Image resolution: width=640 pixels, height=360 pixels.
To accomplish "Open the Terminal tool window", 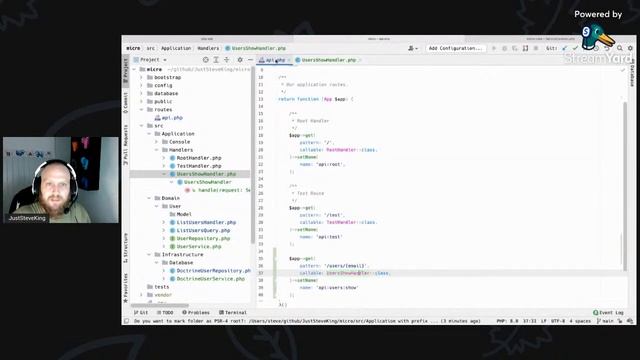I will 233,313.
